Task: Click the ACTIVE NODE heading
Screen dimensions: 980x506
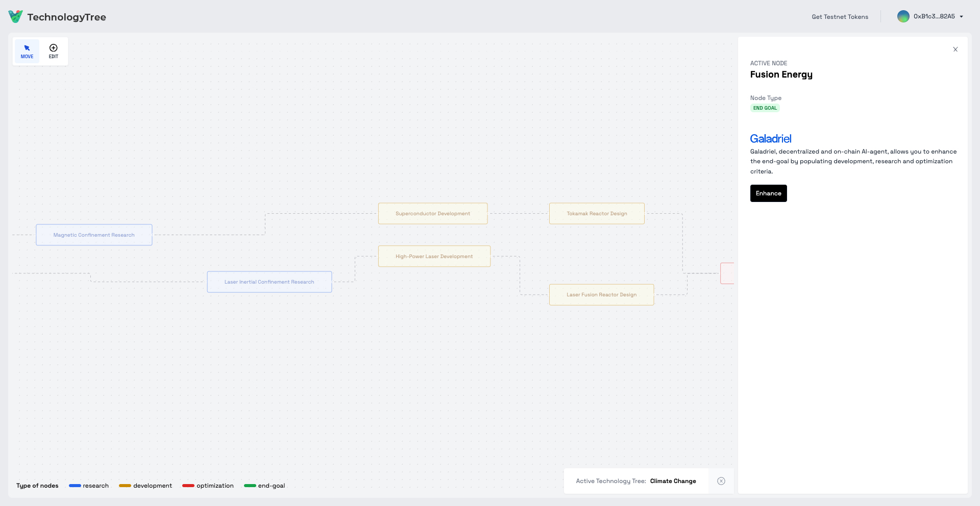Action: tap(769, 63)
